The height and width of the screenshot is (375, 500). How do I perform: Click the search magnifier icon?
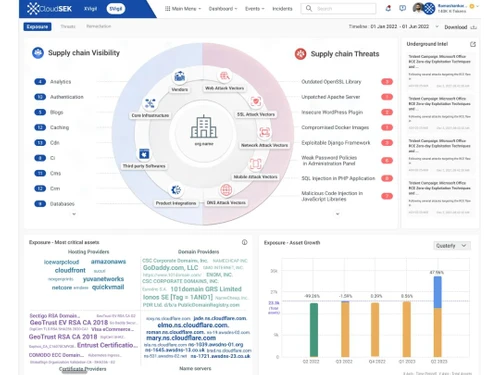pyautogui.click(x=309, y=8)
